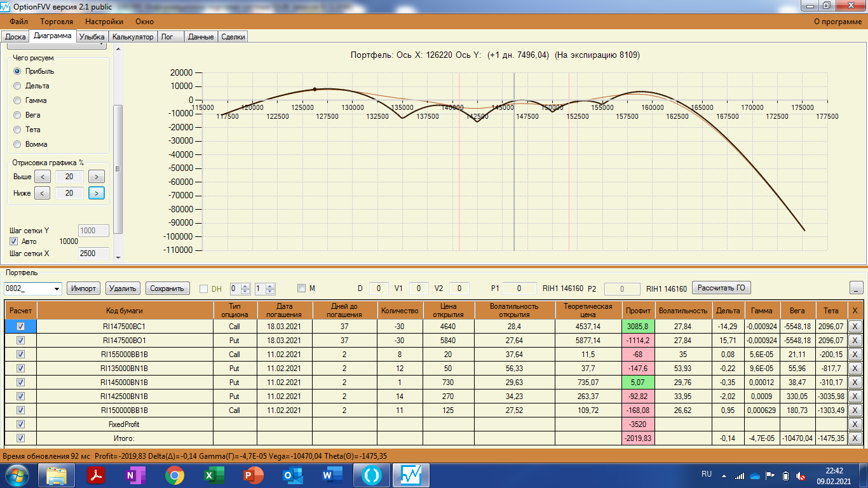This screenshot has width=868, height=488.
Task: Remove the RI147500BC1 row with X
Action: click(x=855, y=326)
